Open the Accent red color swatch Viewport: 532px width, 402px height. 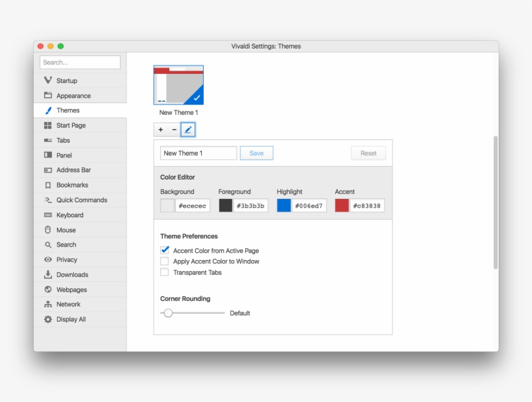pyautogui.click(x=342, y=206)
